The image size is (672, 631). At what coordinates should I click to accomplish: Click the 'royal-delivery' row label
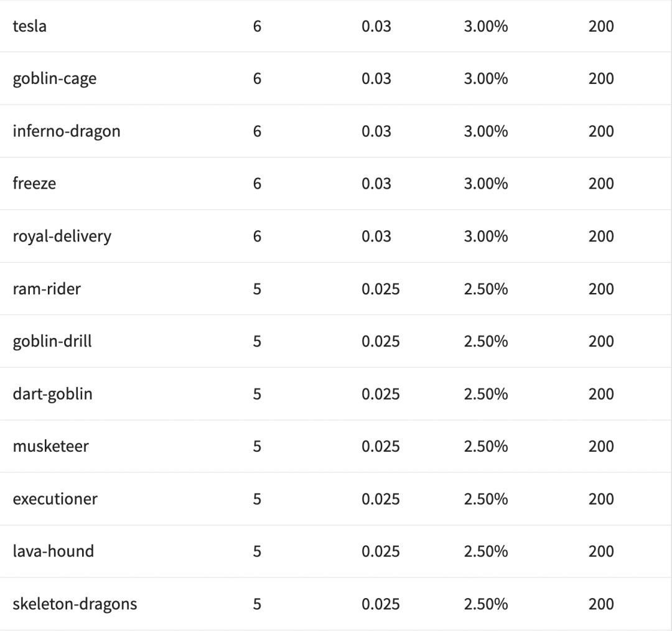point(62,236)
